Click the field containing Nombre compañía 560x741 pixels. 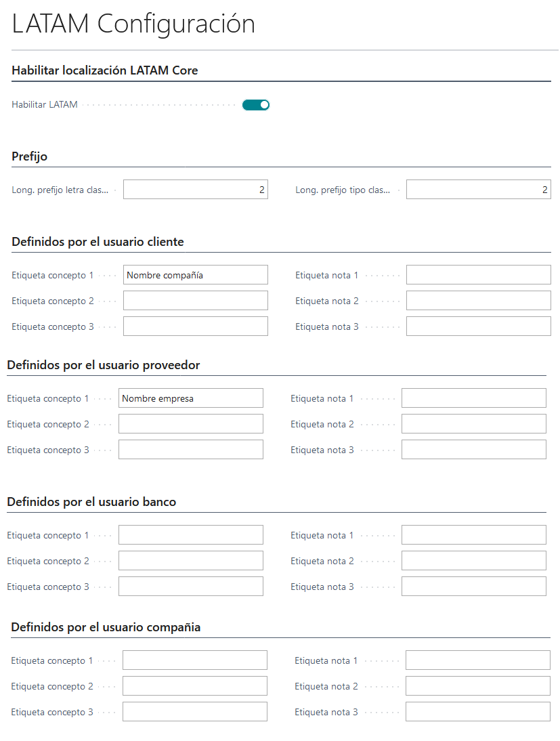pyautogui.click(x=195, y=275)
